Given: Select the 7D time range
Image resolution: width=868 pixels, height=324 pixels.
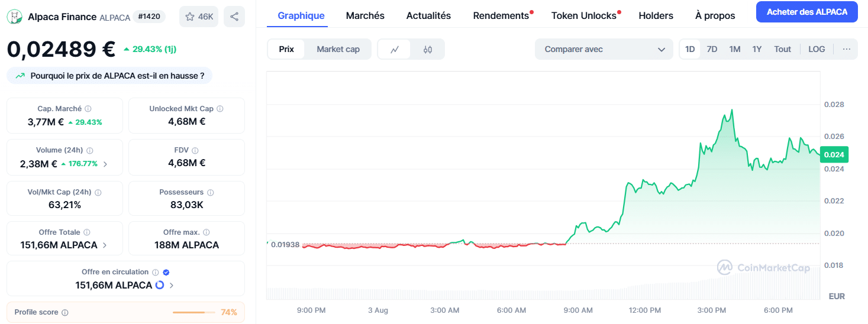Looking at the screenshot, I should click(712, 49).
